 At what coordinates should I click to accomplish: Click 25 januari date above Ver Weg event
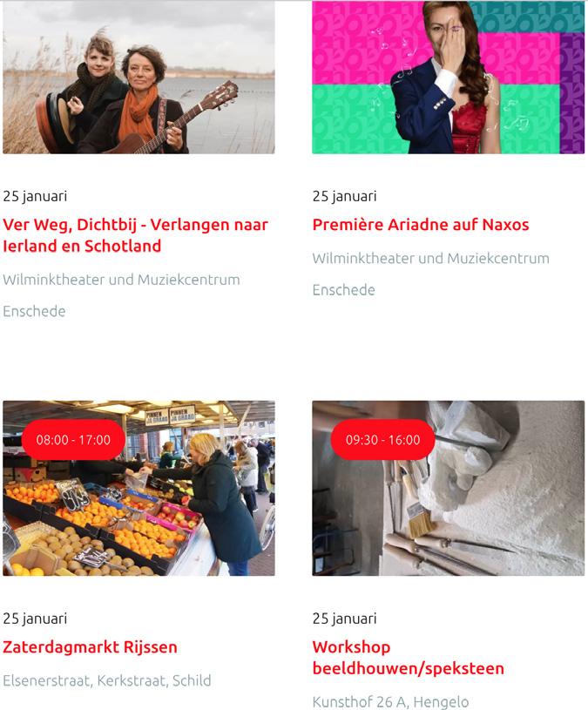point(35,196)
